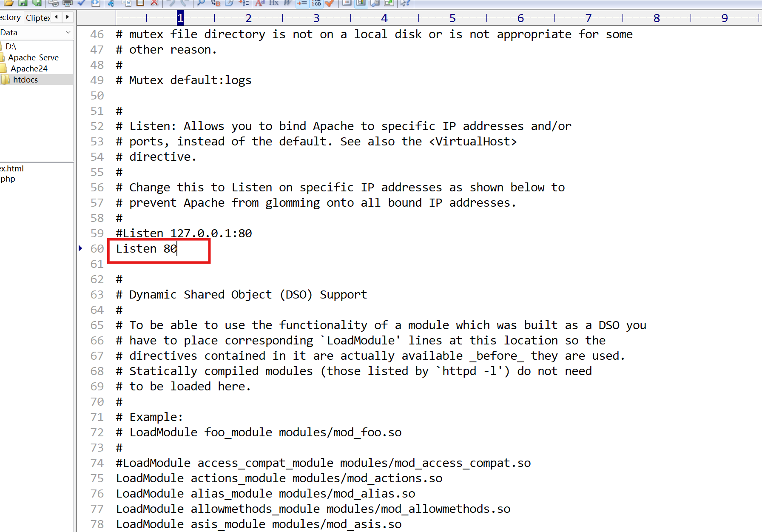
Task: Select the php file in the file panel
Action: 7,179
